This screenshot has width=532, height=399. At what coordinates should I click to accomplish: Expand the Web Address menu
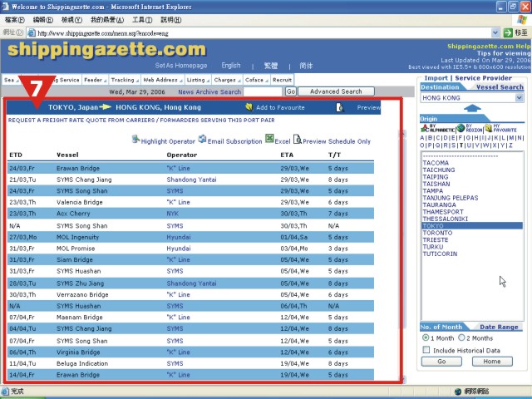point(163,80)
